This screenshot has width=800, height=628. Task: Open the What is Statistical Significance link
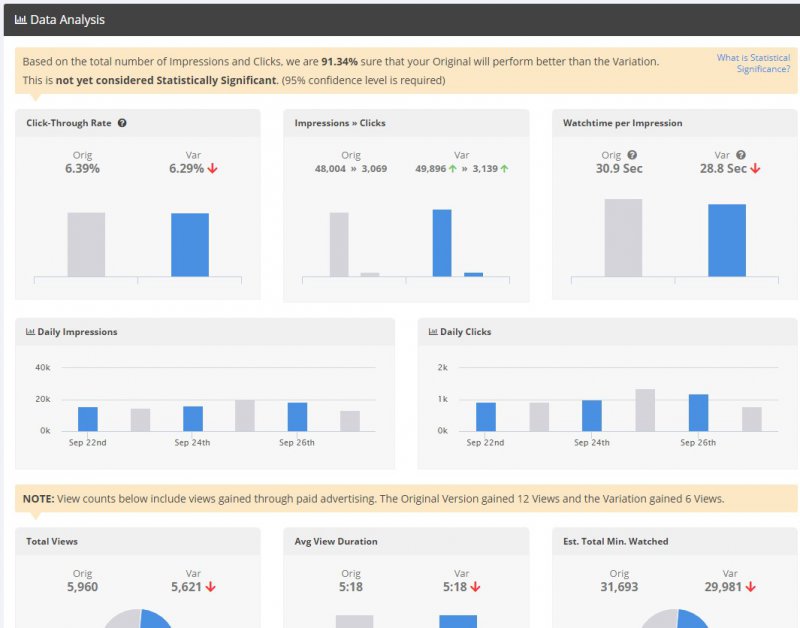coord(753,63)
